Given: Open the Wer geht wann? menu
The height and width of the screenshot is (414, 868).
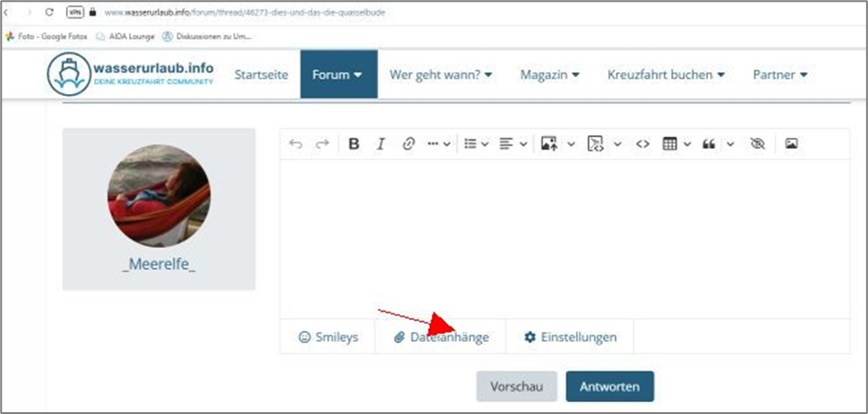Looking at the screenshot, I should pos(441,74).
